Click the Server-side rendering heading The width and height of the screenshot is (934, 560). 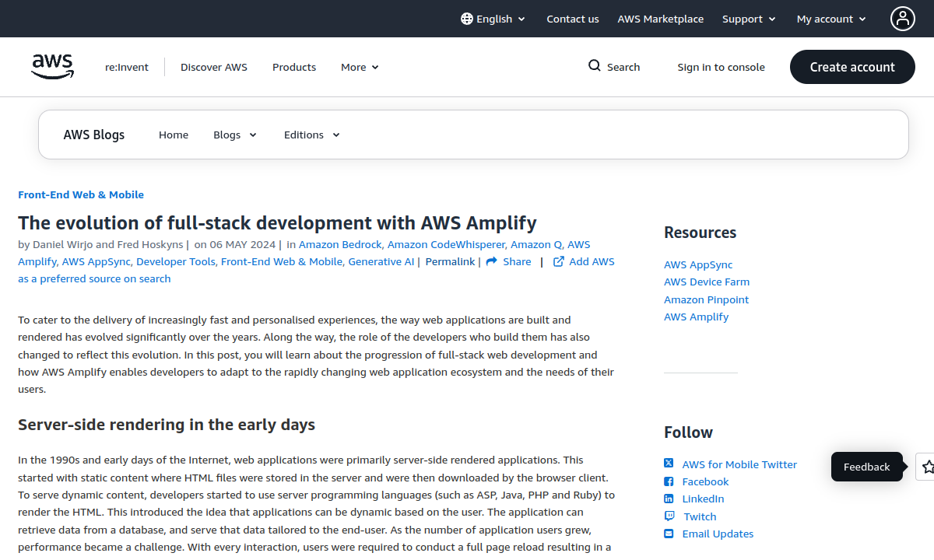167,425
